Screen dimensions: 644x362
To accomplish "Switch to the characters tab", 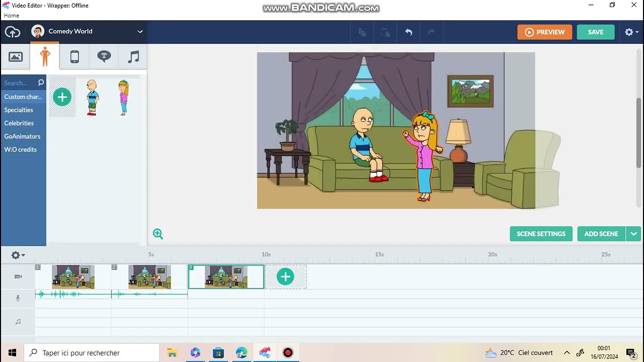I will point(45,56).
